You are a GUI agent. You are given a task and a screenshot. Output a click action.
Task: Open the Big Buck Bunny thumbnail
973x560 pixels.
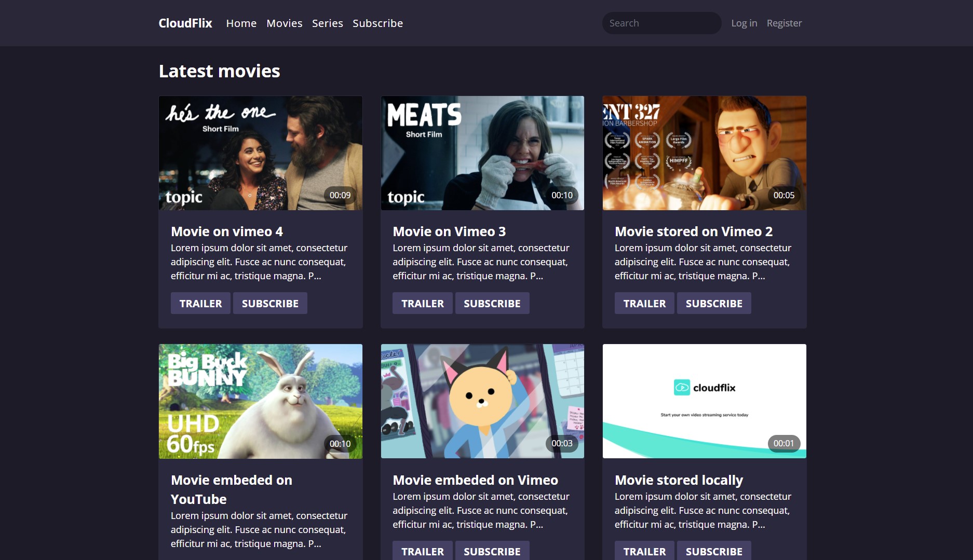click(261, 401)
